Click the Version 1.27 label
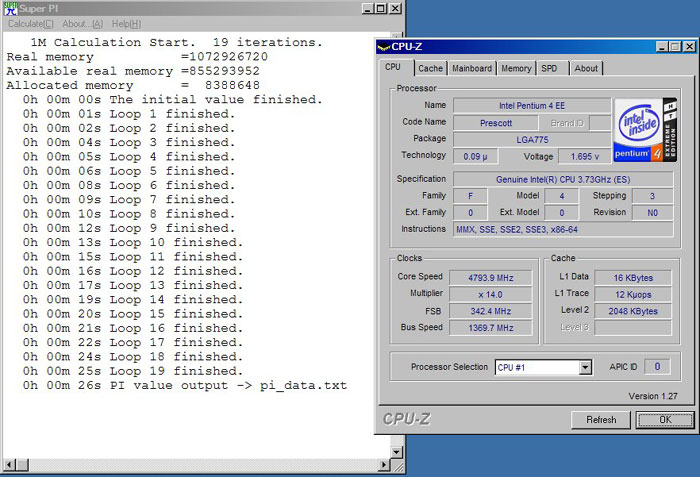The height and width of the screenshot is (477, 700). click(x=653, y=396)
